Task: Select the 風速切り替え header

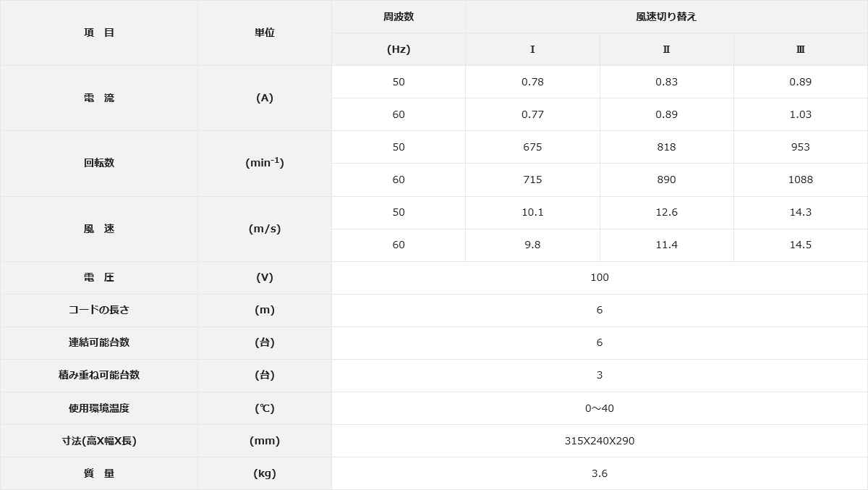Action: (666, 17)
